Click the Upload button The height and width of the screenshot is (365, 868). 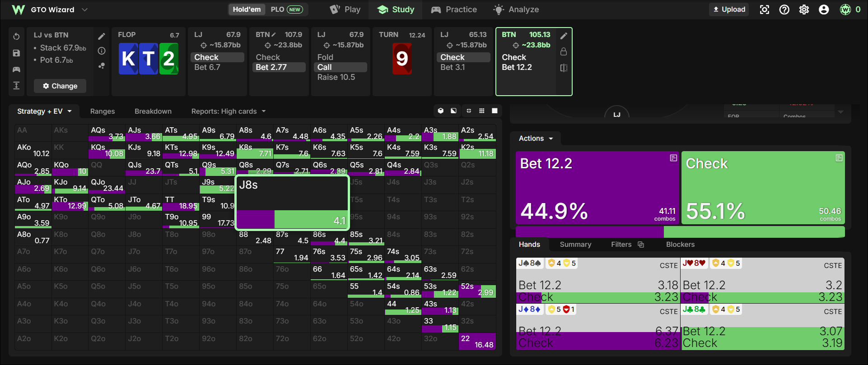729,9
